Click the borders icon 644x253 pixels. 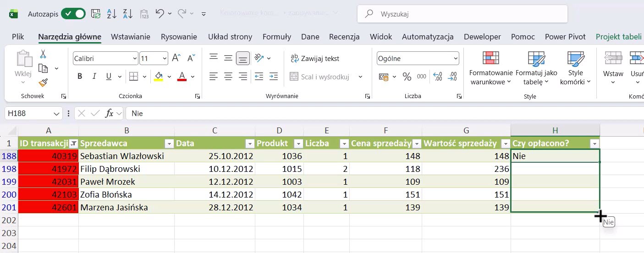pos(133,77)
